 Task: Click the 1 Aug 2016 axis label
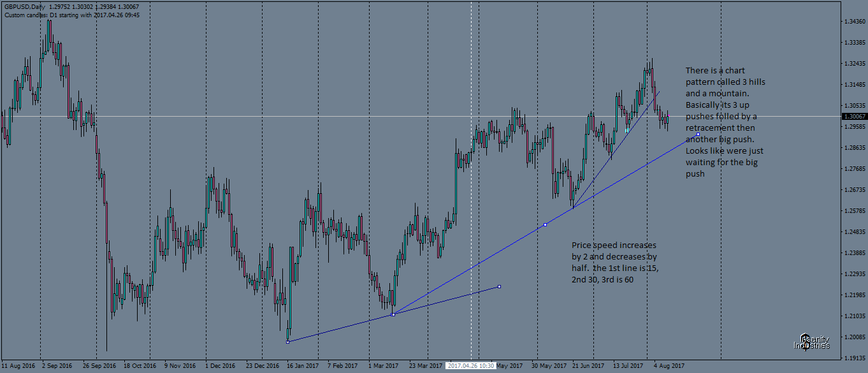(x=19, y=365)
